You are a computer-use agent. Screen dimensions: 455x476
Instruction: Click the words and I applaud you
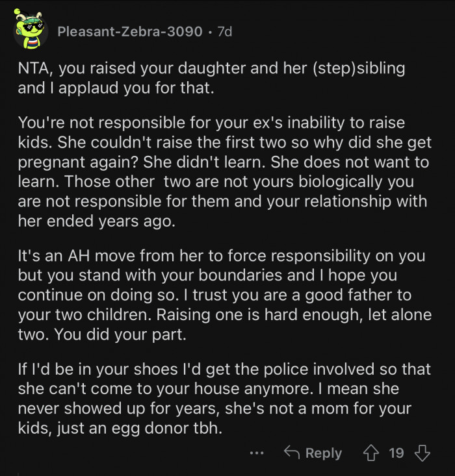tap(84, 88)
